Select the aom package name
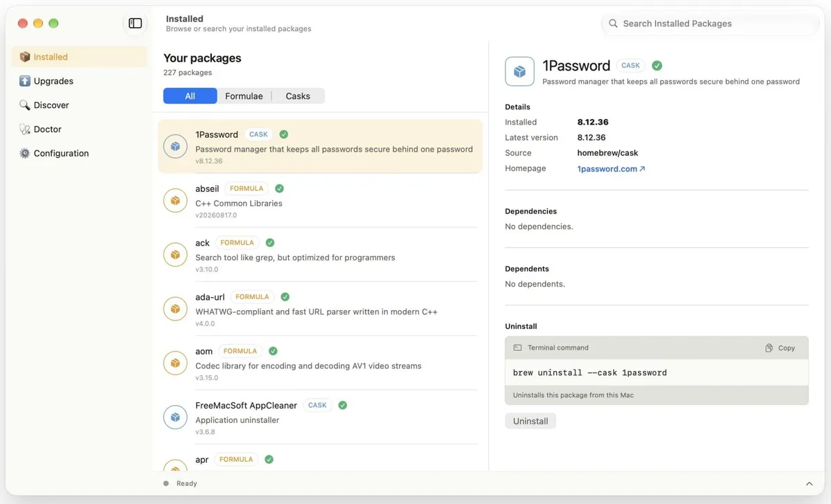Image resolution: width=831 pixels, height=504 pixels. click(x=204, y=351)
